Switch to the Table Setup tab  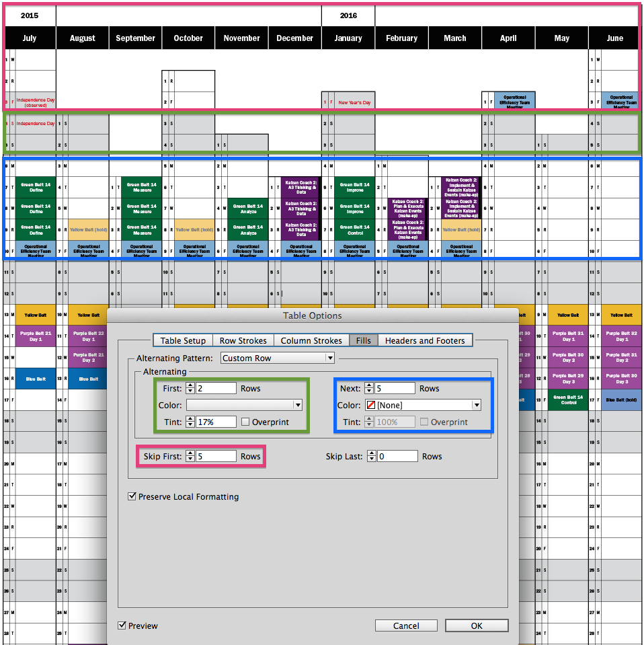[x=183, y=340]
